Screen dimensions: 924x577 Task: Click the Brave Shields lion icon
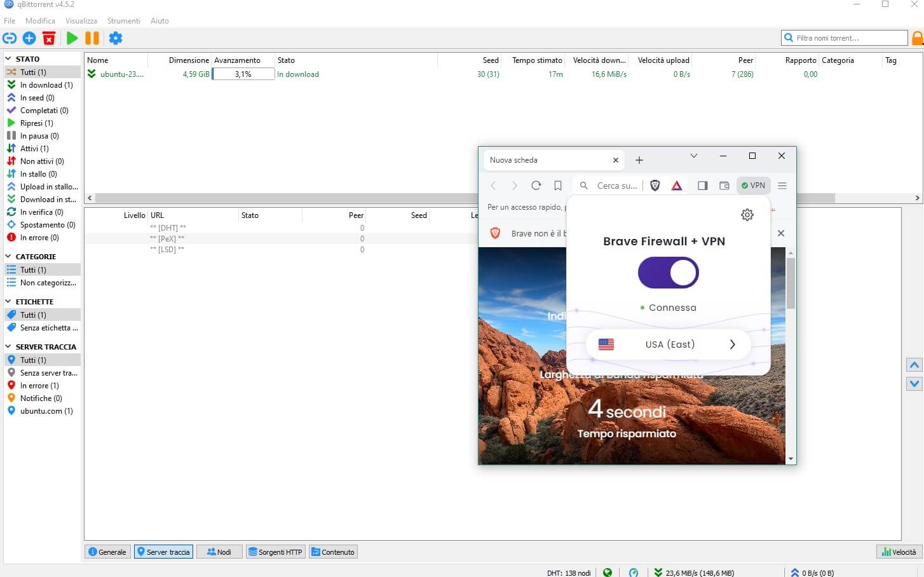655,186
